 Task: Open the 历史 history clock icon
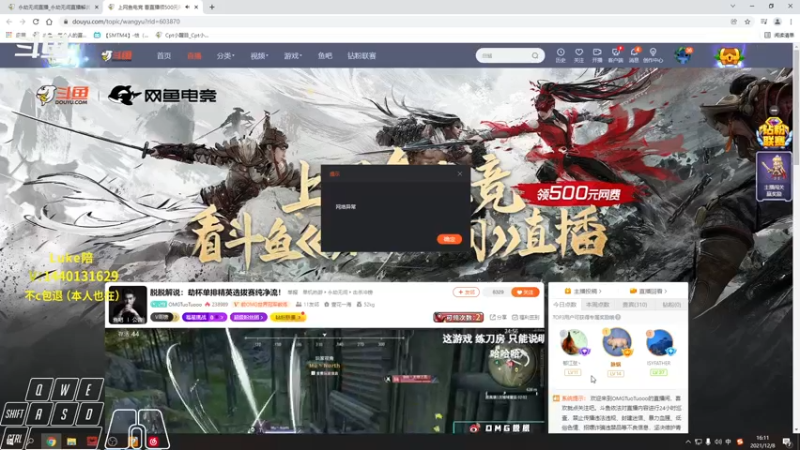(560, 55)
